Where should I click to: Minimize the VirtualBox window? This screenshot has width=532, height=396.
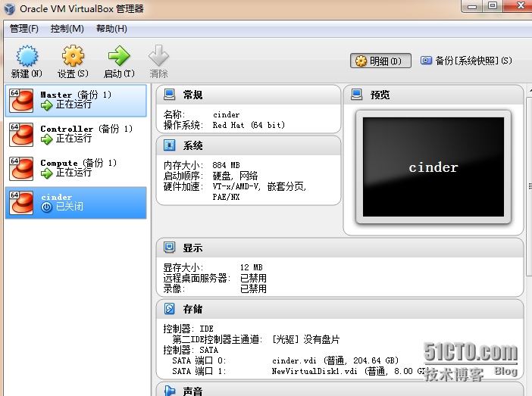pyautogui.click(x=471, y=6)
